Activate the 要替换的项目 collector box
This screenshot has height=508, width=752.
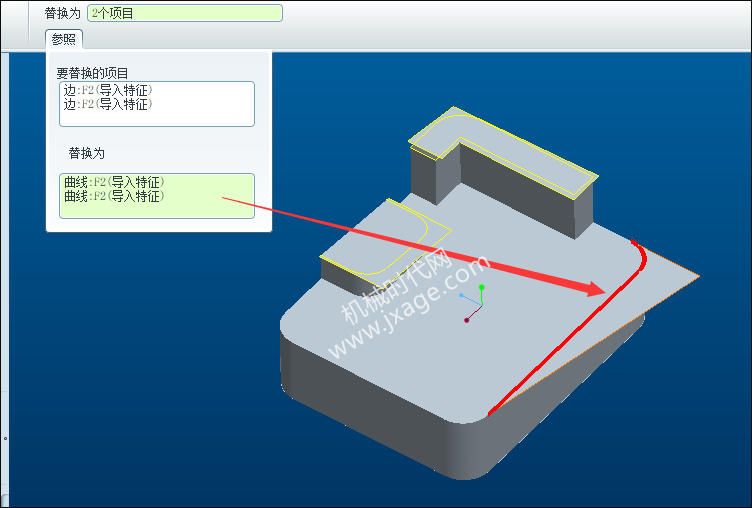(x=157, y=104)
